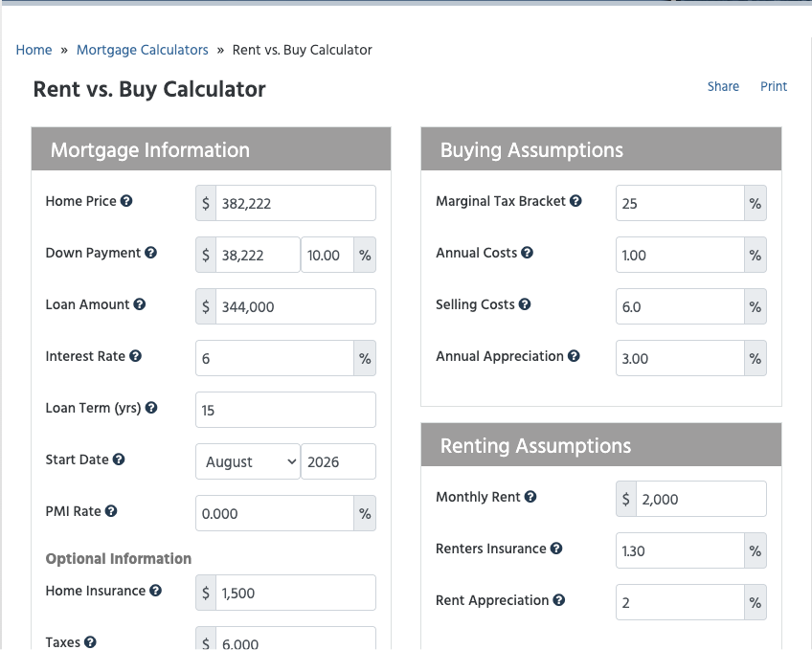Focus the Interest Rate input field
Viewport: 812px width, 650px height.
(275, 358)
